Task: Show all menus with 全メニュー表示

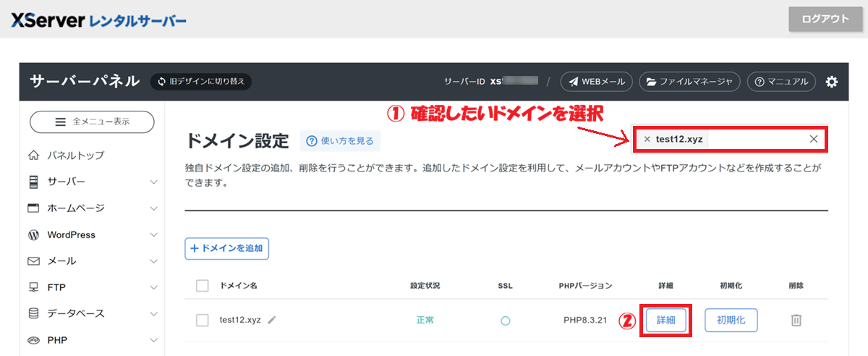Action: 92,122
